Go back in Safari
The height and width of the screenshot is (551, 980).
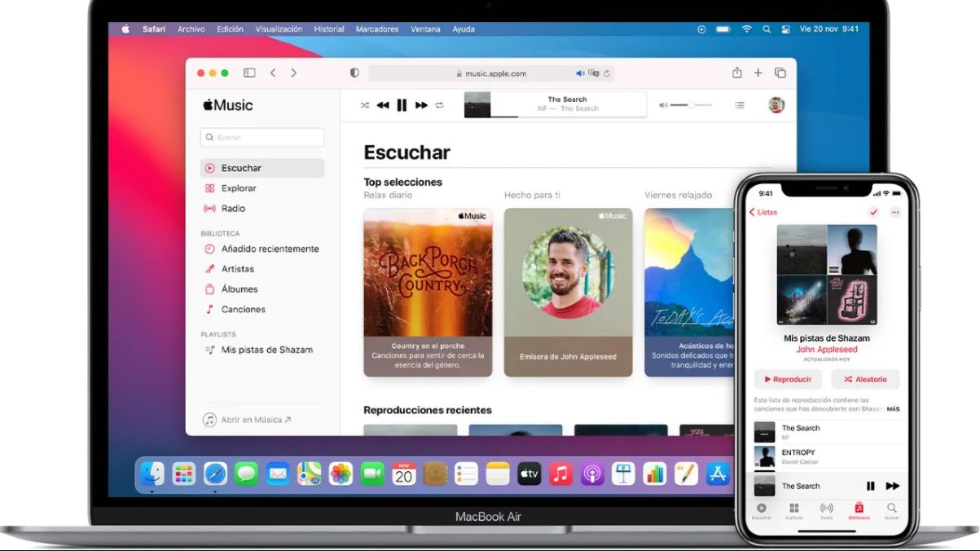click(x=273, y=73)
